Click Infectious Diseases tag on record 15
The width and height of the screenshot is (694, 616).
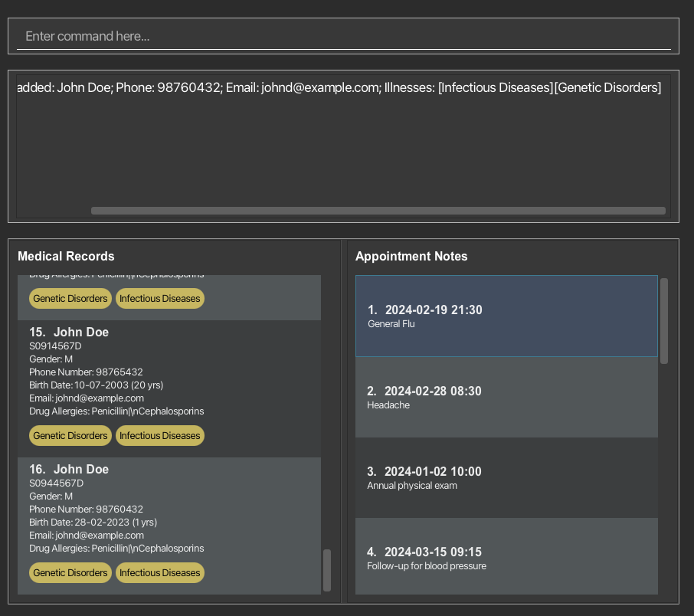click(x=160, y=436)
